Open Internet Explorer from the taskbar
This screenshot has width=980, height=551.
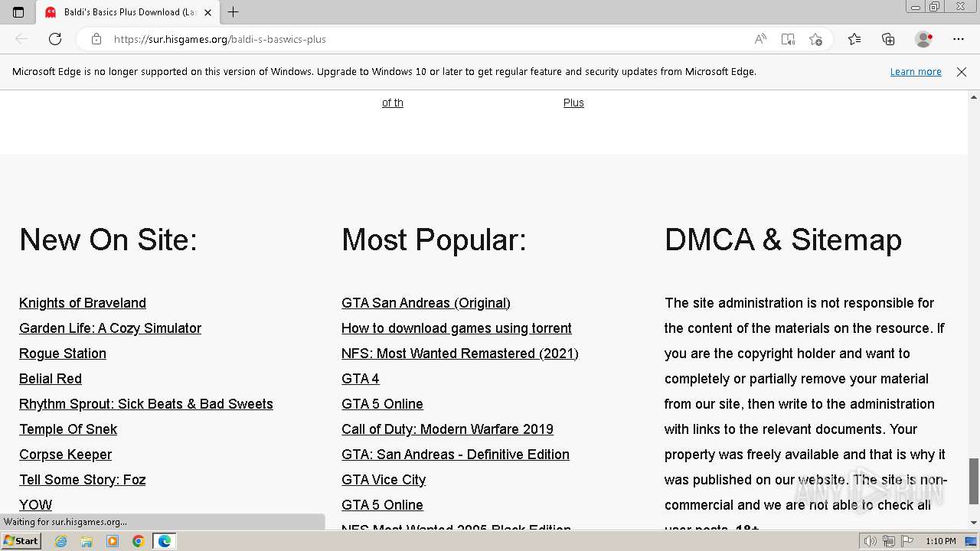pos(61,541)
